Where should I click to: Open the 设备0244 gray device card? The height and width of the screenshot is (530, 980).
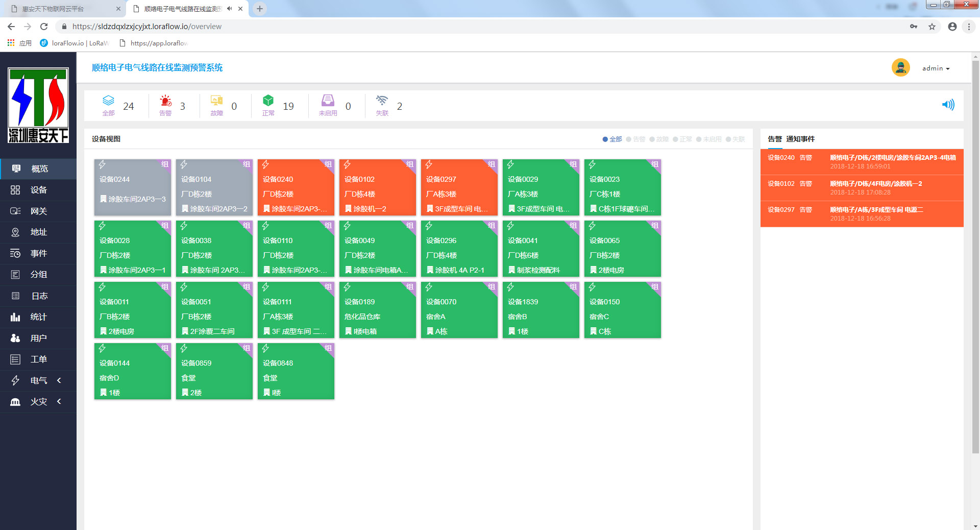[x=132, y=187]
